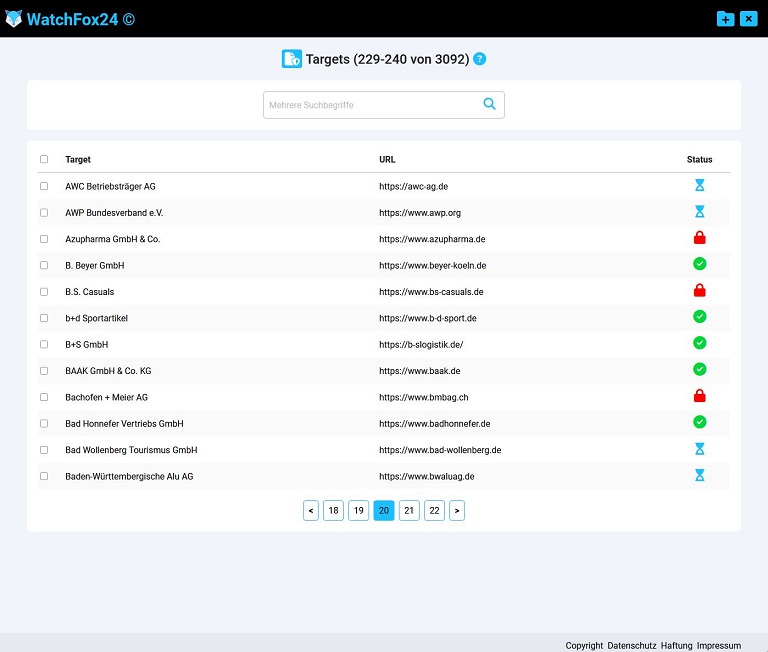Jump to page 18 in pagination

333,511
